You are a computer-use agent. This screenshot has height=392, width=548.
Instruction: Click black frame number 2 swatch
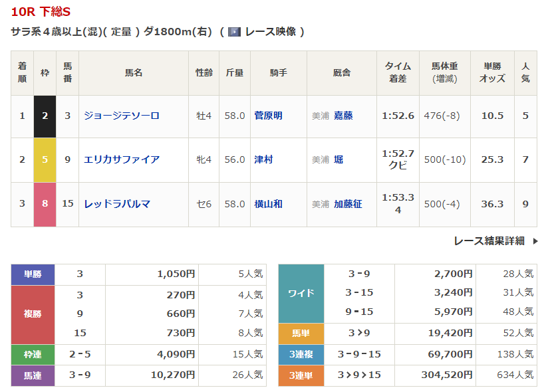point(45,116)
